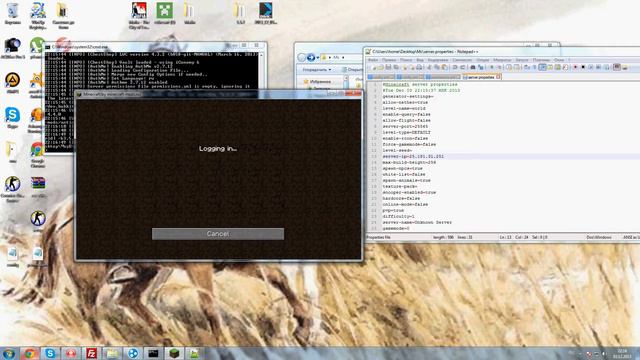
Task: Click the white-list=false line
Action: point(404,174)
